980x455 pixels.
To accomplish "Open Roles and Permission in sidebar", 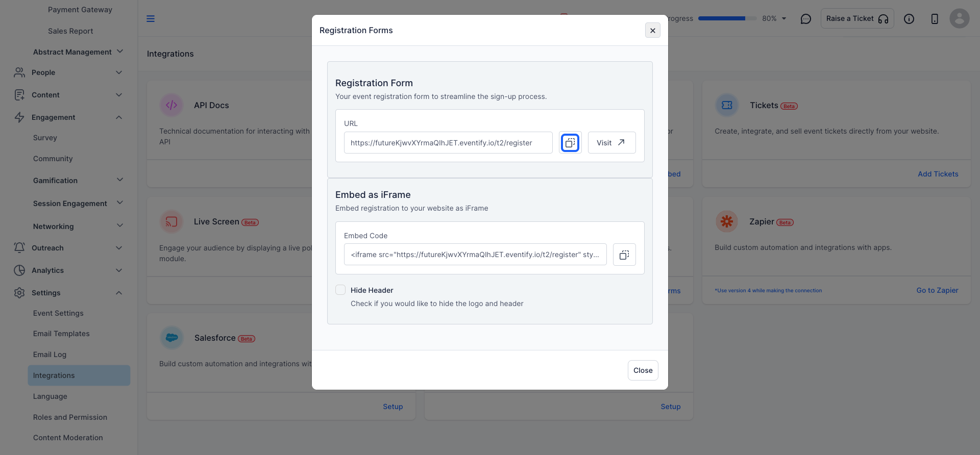I will pos(70,417).
